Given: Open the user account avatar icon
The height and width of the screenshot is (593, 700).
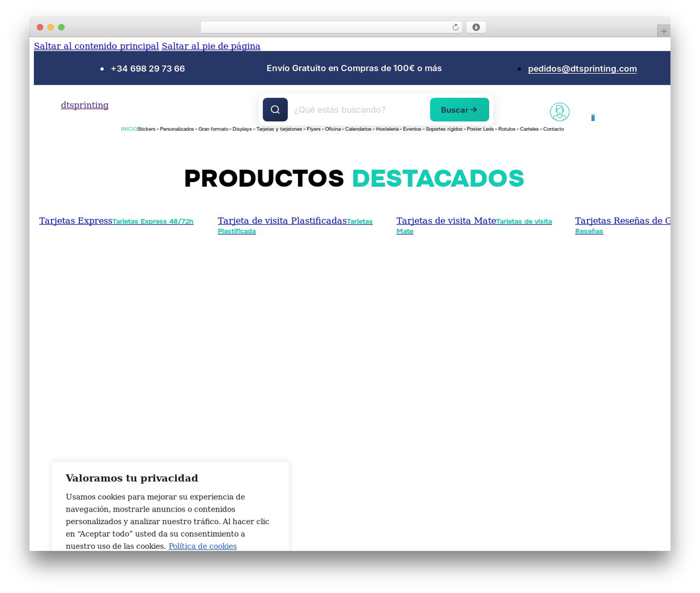Looking at the screenshot, I should pos(559,112).
